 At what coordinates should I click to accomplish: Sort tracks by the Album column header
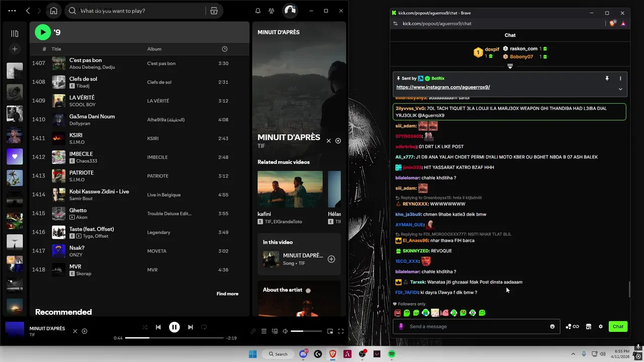154,49
